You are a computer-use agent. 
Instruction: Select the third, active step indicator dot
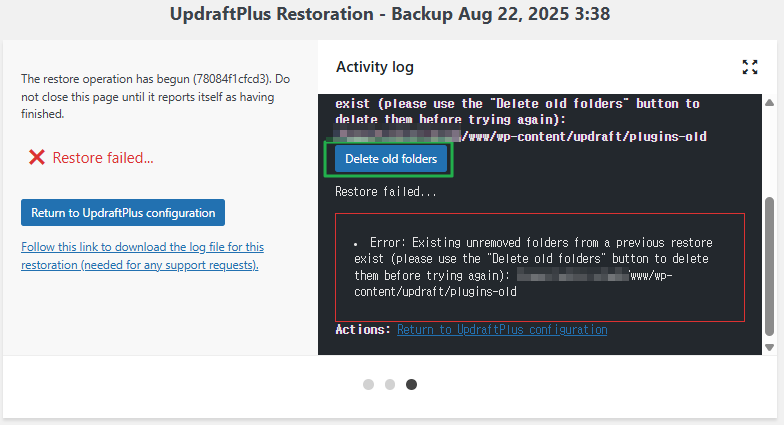(x=411, y=384)
